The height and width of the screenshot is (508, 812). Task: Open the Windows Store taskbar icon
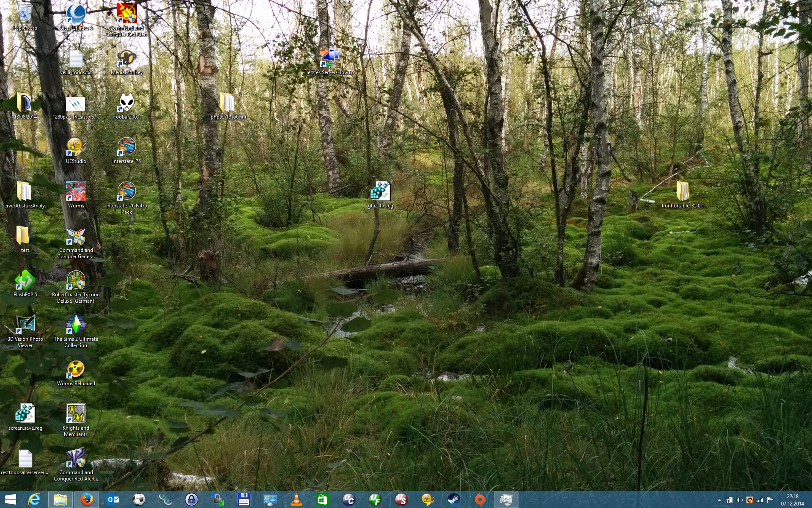pos(322,500)
